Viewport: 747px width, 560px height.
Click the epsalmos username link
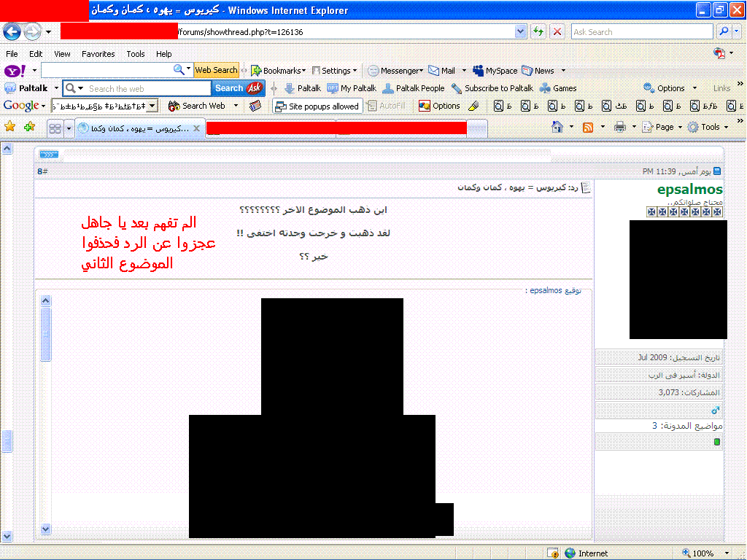click(689, 190)
